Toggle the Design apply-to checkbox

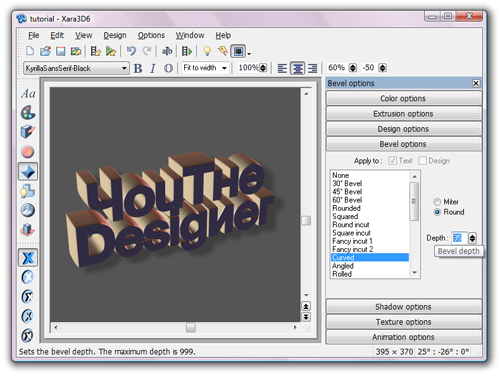(x=422, y=161)
